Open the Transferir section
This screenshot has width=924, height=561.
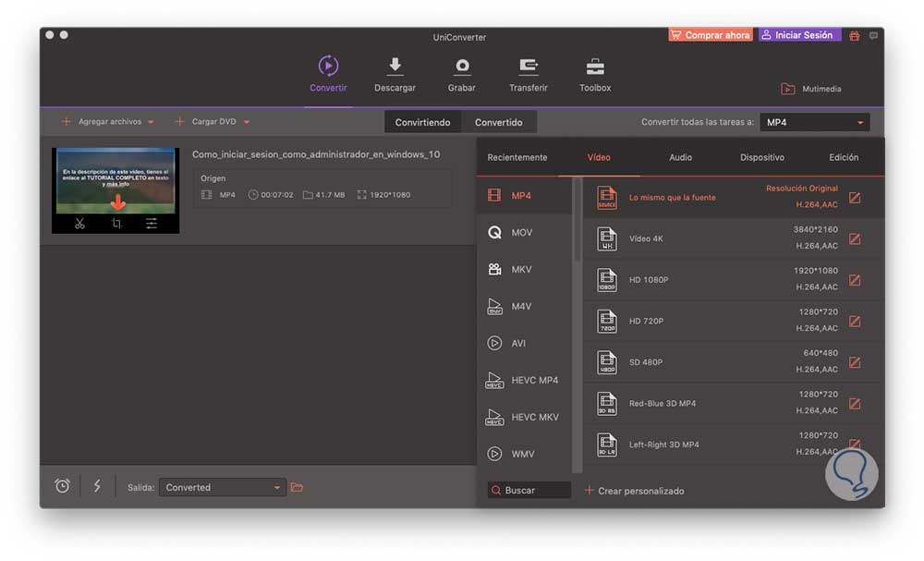[528, 74]
